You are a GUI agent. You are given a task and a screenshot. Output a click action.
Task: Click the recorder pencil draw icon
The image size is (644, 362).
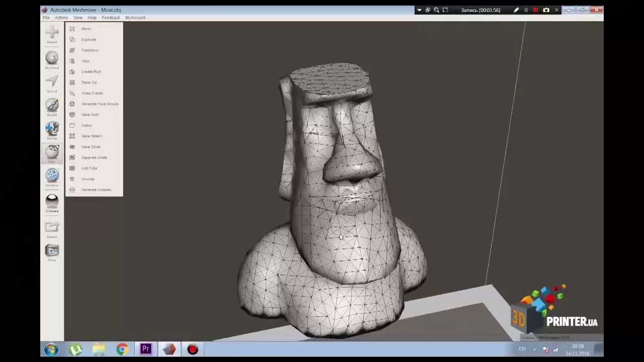pos(516,10)
